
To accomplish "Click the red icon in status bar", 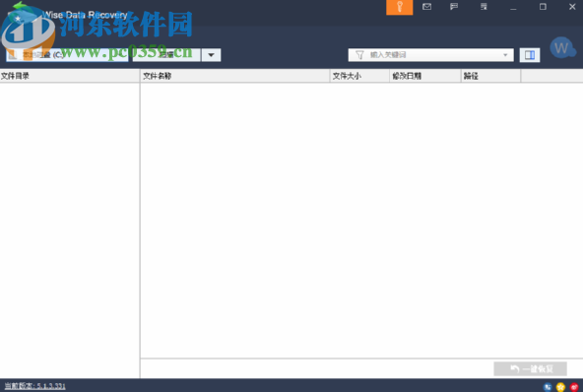I will (574, 387).
